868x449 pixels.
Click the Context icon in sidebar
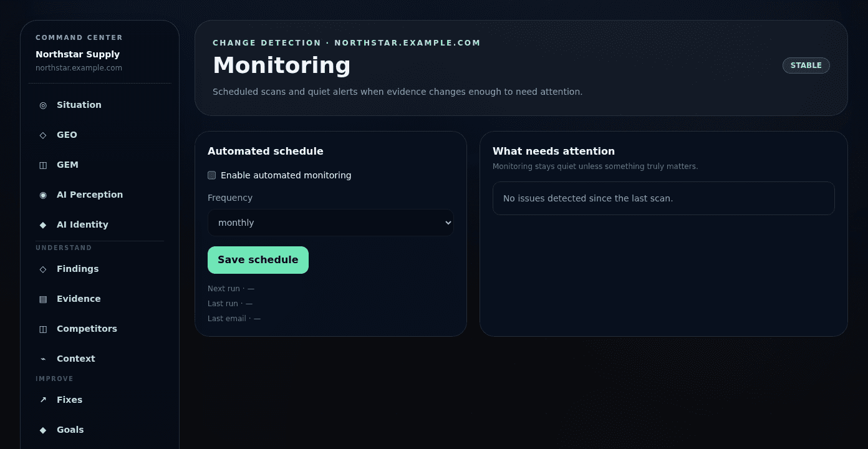click(x=43, y=359)
